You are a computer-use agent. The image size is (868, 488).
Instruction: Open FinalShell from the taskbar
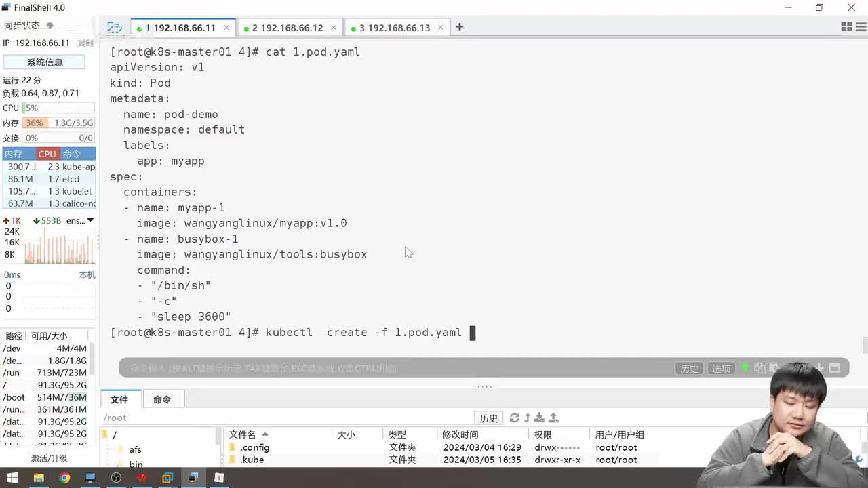(x=193, y=478)
